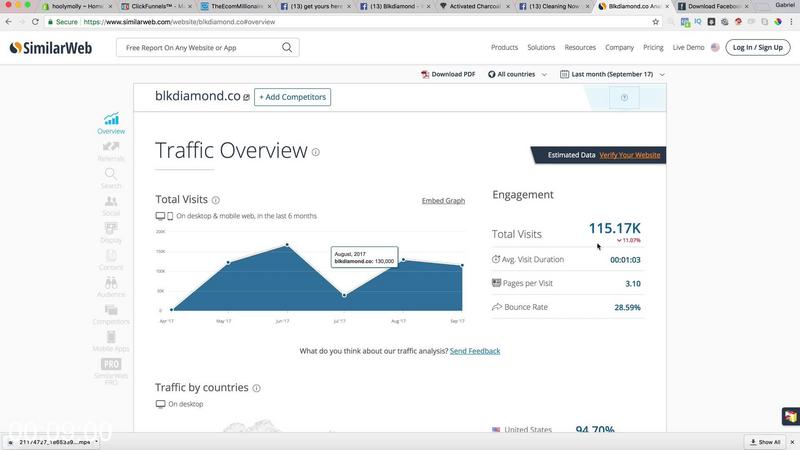The height and width of the screenshot is (450, 800).
Task: Click the Jul'17 low data point on graph
Action: [x=344, y=295]
